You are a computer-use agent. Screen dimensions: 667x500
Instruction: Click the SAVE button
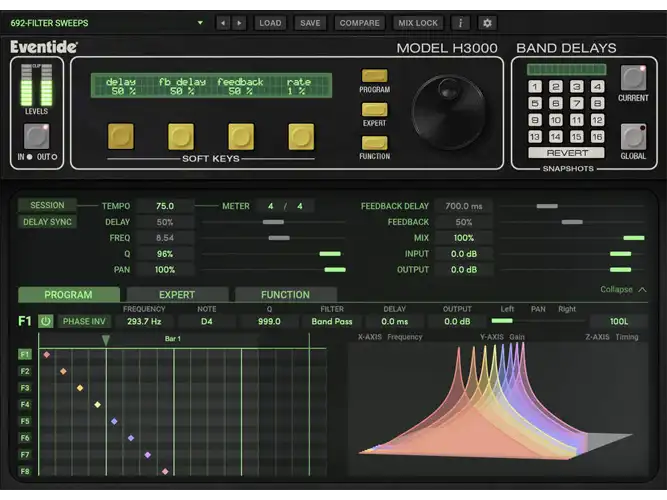point(310,23)
